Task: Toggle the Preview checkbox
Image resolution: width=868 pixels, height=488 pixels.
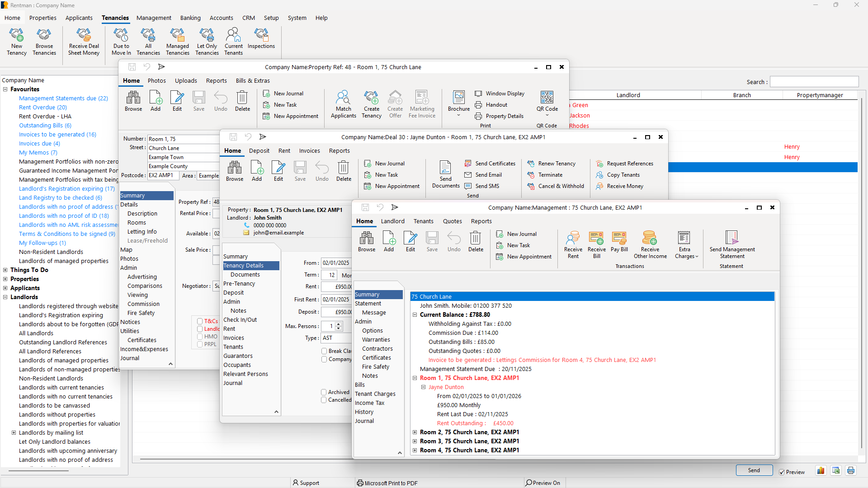Action: [782, 472]
